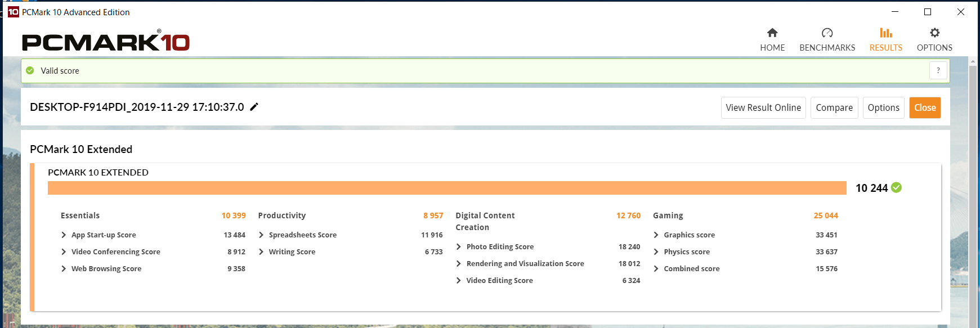Open the question mark help button

click(938, 70)
